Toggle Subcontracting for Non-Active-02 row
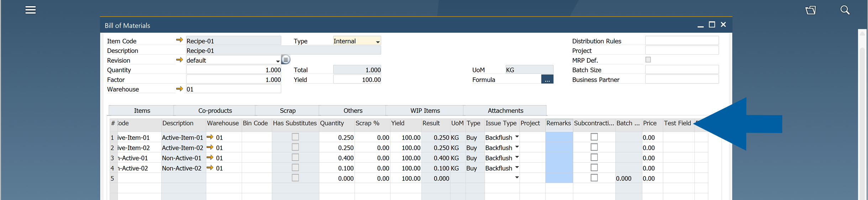Viewport: 868px width, 200px height. coord(594,168)
